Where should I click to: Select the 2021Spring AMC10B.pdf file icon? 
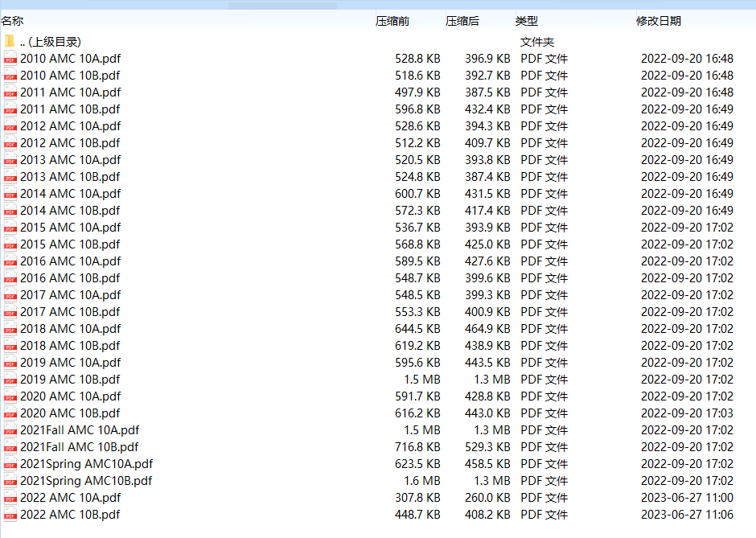click(x=10, y=480)
